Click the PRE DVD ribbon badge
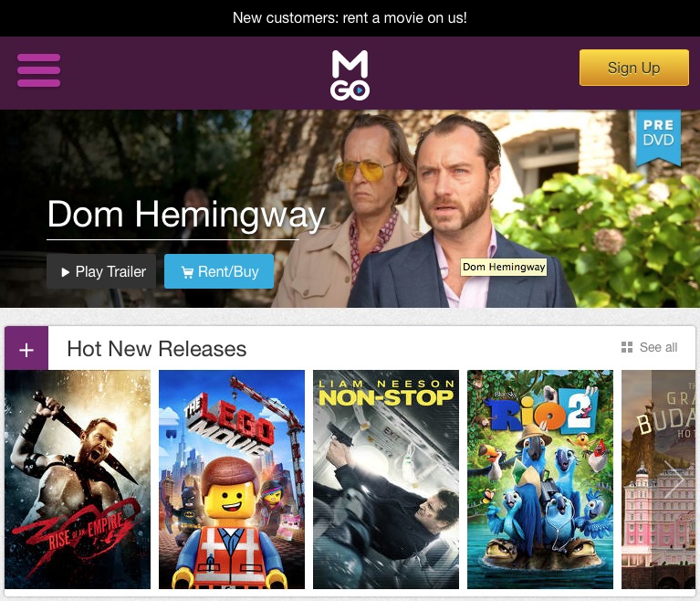This screenshot has height=601, width=700. pyautogui.click(x=659, y=136)
